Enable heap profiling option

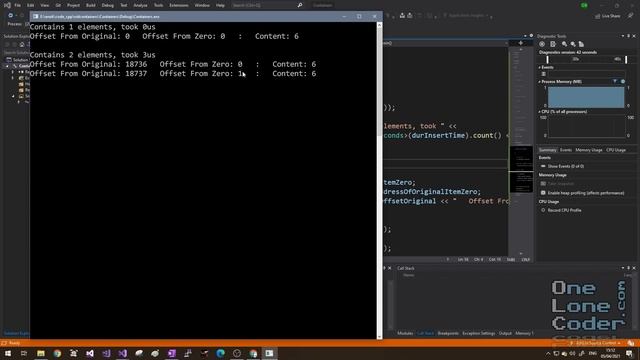[x=585, y=193]
